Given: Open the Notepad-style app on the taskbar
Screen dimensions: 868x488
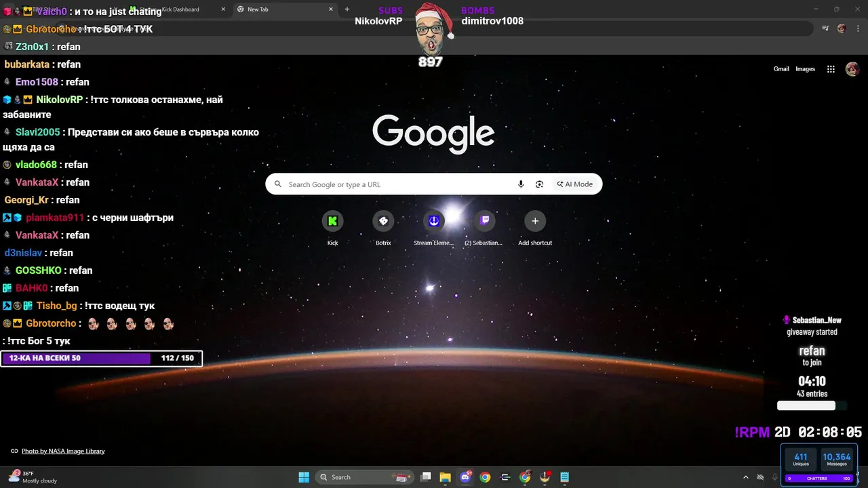Looking at the screenshot, I should (564, 477).
